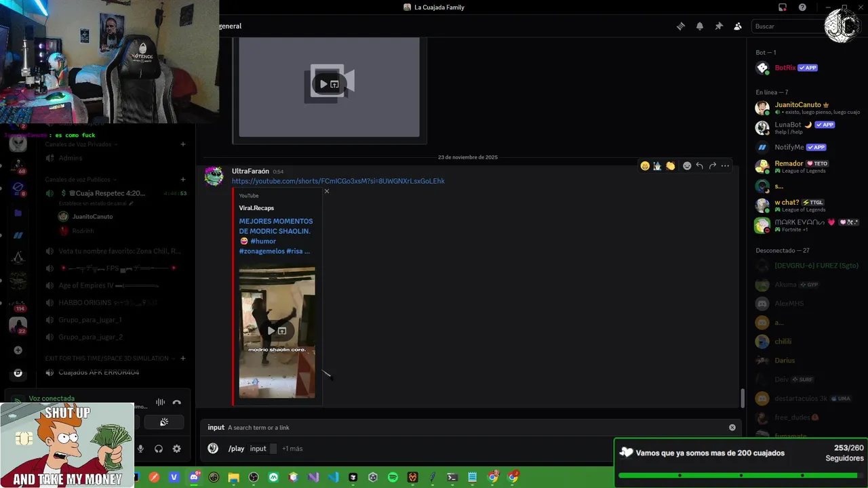Show the '+1 más' command options
868x488 pixels.
pos(292,449)
